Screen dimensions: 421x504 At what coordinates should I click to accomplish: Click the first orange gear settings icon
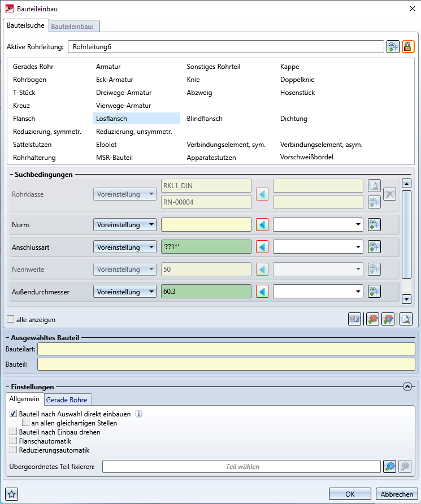pyautogui.click(x=373, y=319)
